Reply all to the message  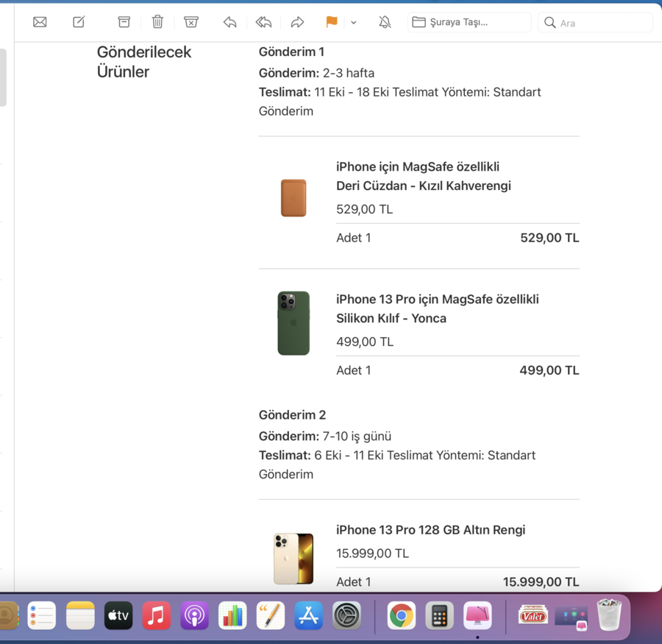(x=263, y=22)
